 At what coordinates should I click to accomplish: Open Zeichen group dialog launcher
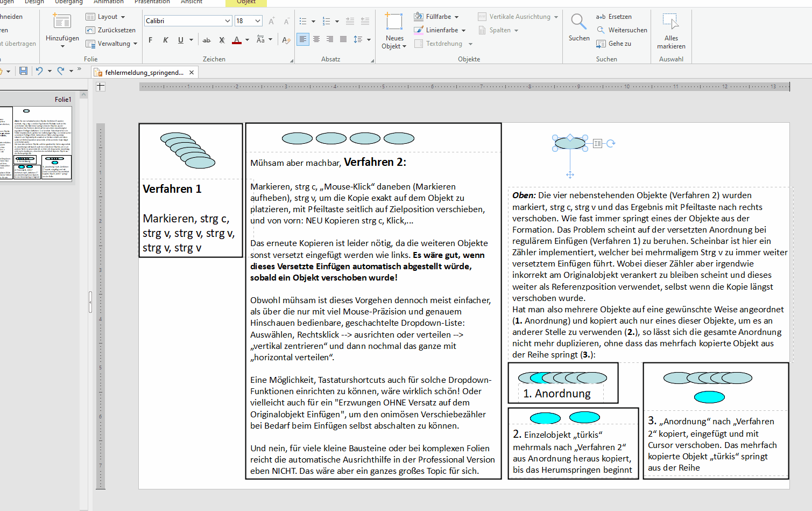click(292, 61)
